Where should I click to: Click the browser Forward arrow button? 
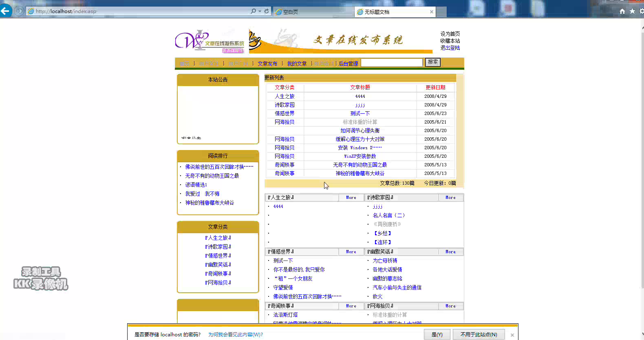(x=19, y=11)
